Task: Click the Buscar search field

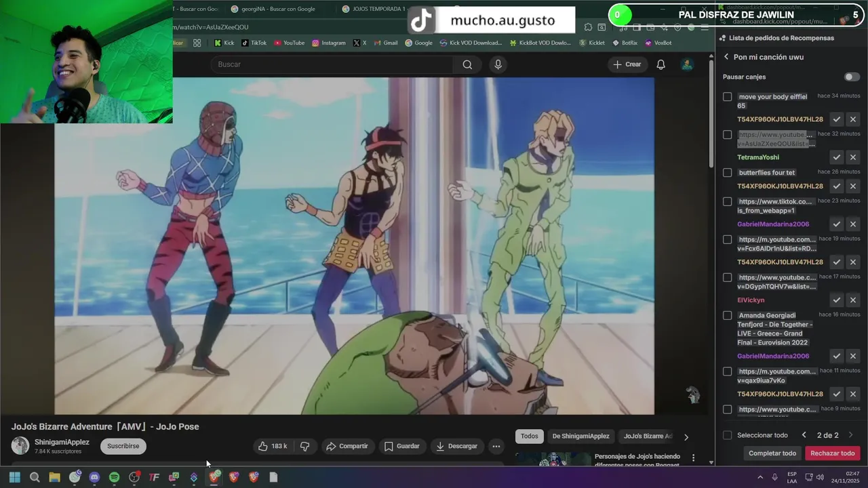Action: [332, 64]
